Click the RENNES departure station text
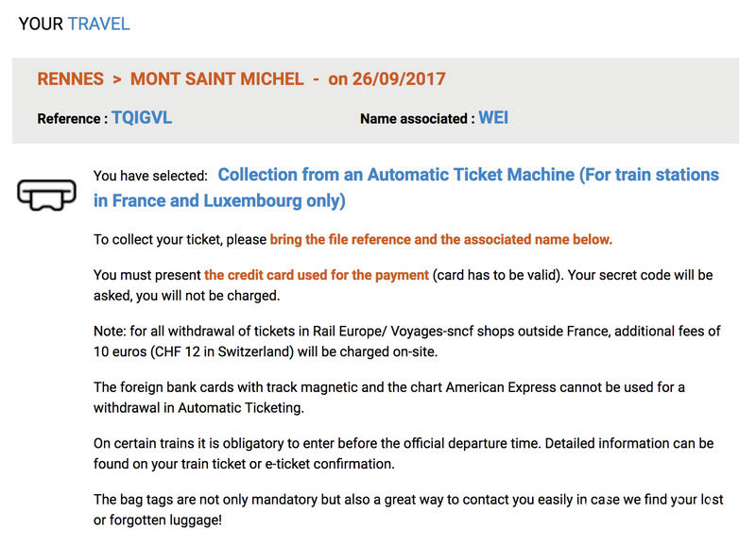Viewport: 756px width, 547px height. (70, 79)
